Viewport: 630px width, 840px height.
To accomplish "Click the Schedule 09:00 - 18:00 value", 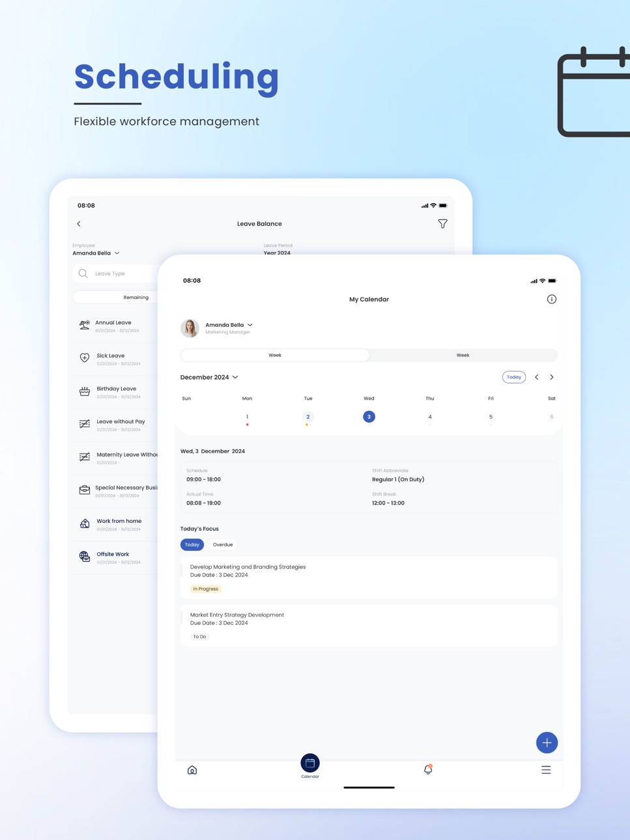I will pyautogui.click(x=203, y=479).
